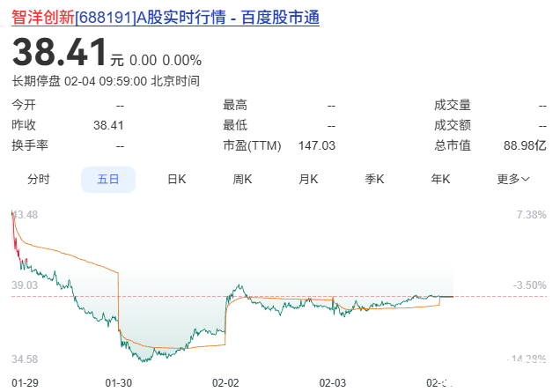Click the 7.38% axis label
This screenshot has width=560, height=392.
click(532, 215)
